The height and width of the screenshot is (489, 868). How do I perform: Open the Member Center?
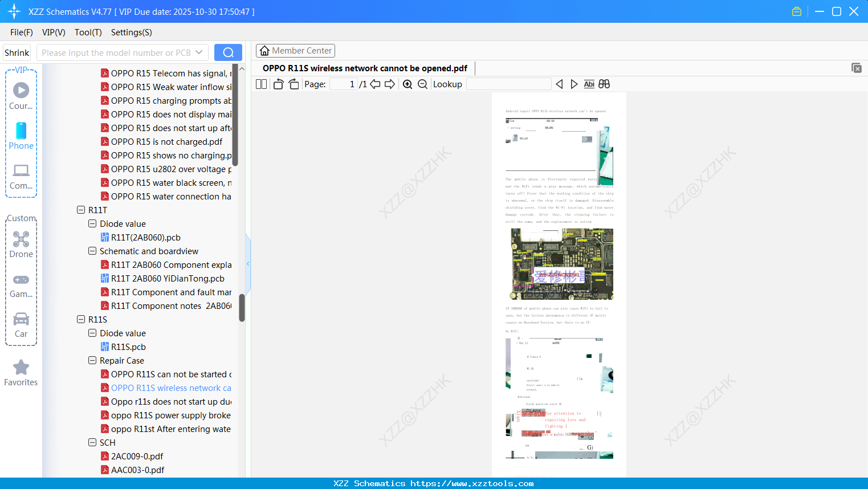(x=295, y=51)
